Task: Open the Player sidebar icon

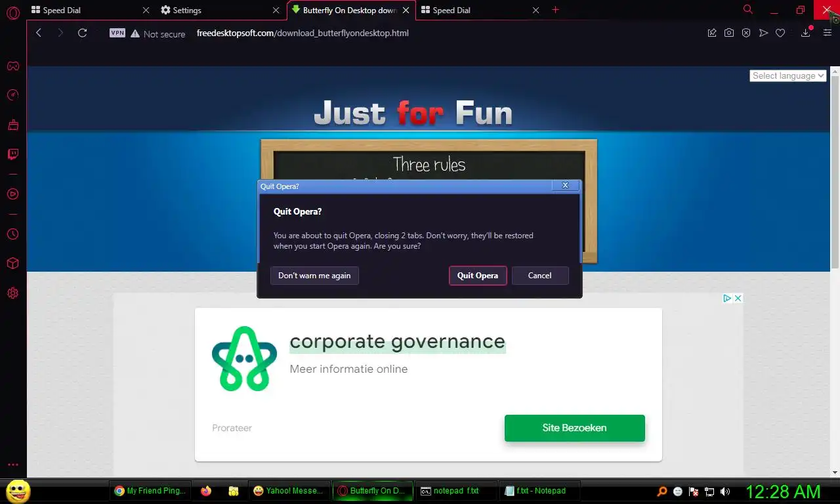Action: click(x=12, y=194)
